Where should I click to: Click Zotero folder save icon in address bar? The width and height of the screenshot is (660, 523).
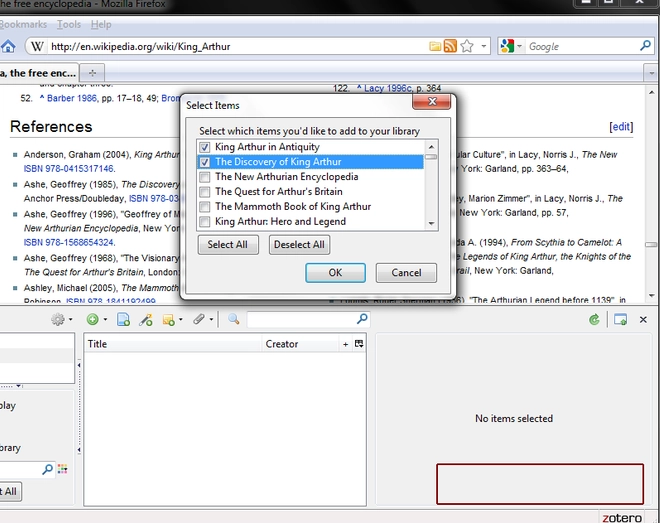coord(435,46)
